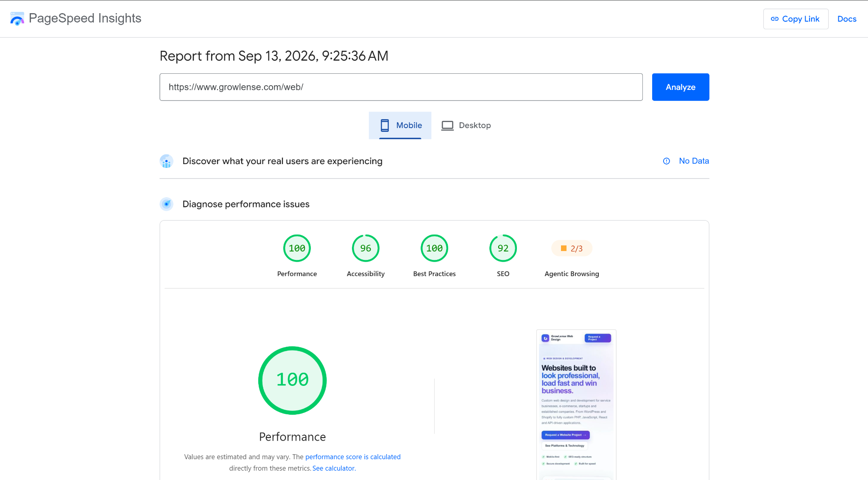Switch to the Mobile tab

400,126
